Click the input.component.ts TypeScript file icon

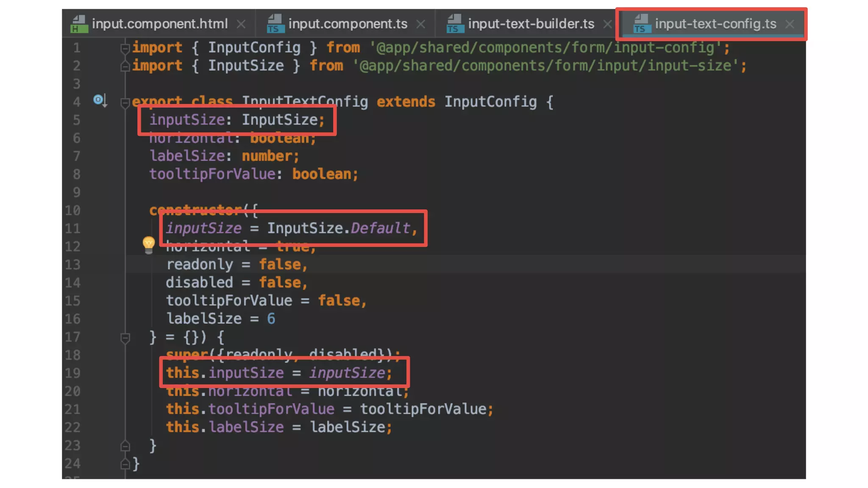(275, 24)
